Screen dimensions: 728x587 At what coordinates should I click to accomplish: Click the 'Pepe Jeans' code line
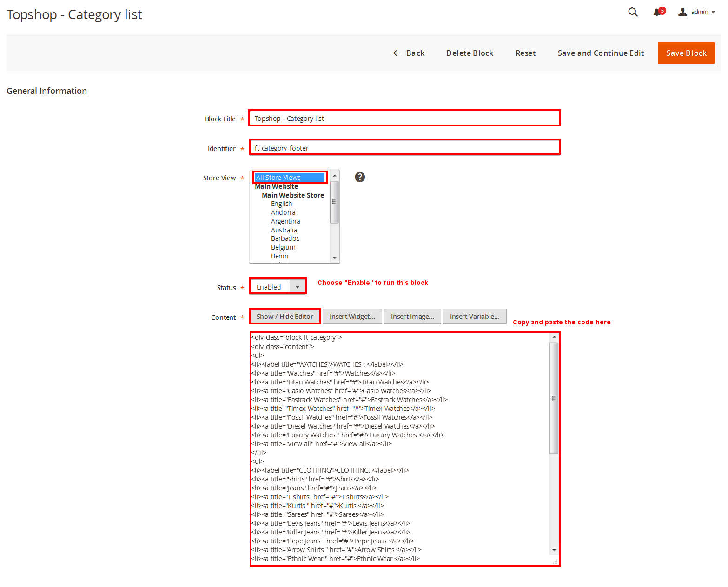(332, 541)
